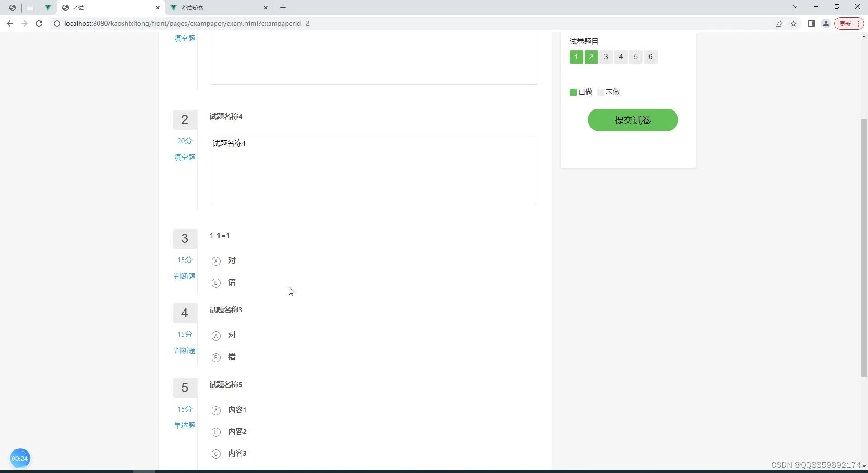The image size is (868, 473).
Task: Select option B 错 for question 4
Action: tap(224, 357)
